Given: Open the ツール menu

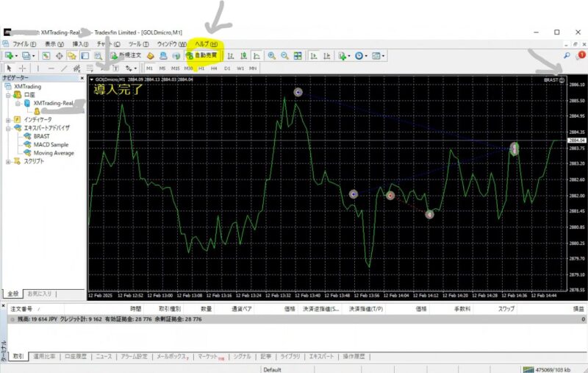Looking at the screenshot, I should 138,44.
